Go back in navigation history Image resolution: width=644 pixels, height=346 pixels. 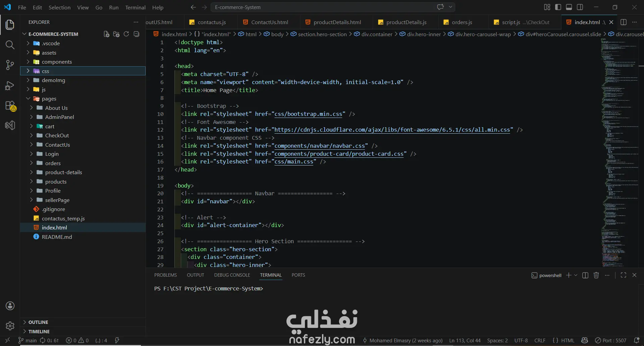pos(193,7)
